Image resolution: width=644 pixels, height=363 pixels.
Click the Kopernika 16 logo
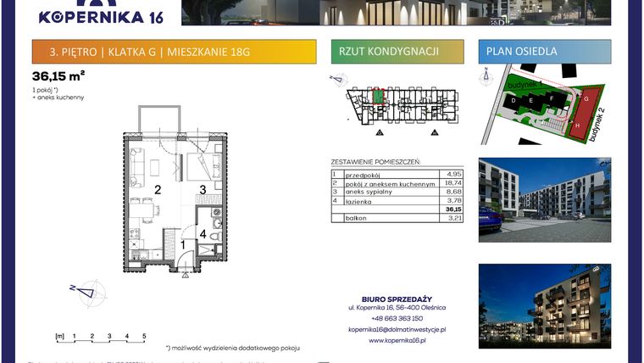101,13
